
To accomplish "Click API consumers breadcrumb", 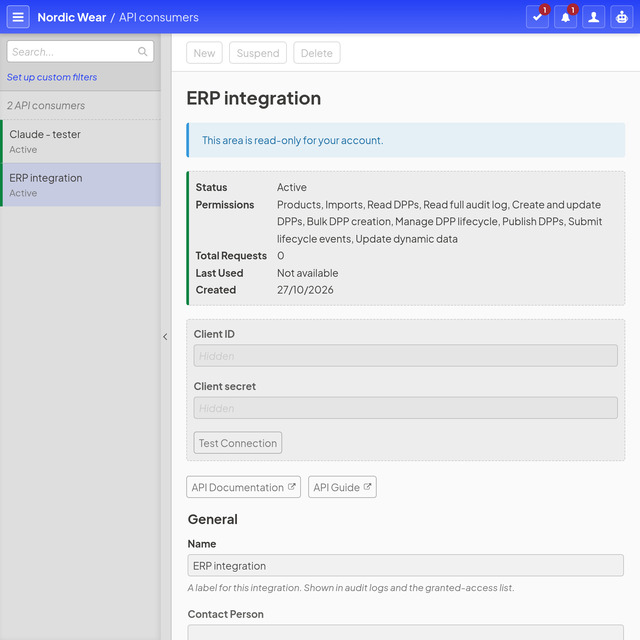I will click(159, 18).
